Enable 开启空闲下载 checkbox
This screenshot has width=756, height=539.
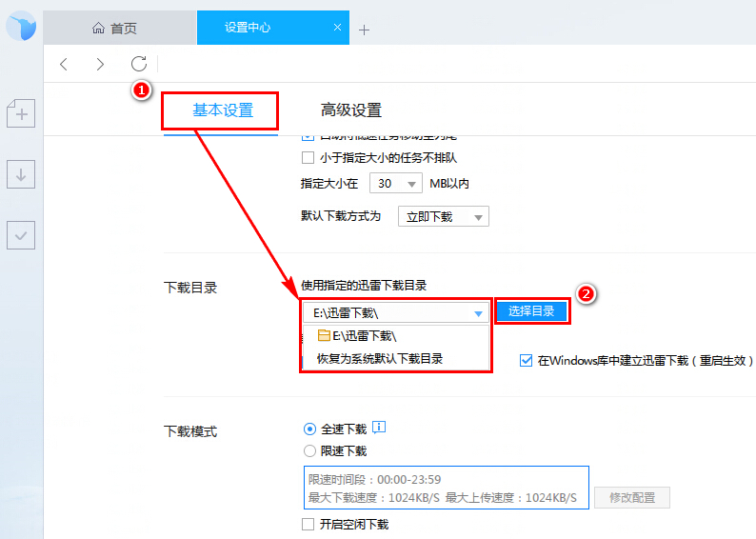coord(308,524)
